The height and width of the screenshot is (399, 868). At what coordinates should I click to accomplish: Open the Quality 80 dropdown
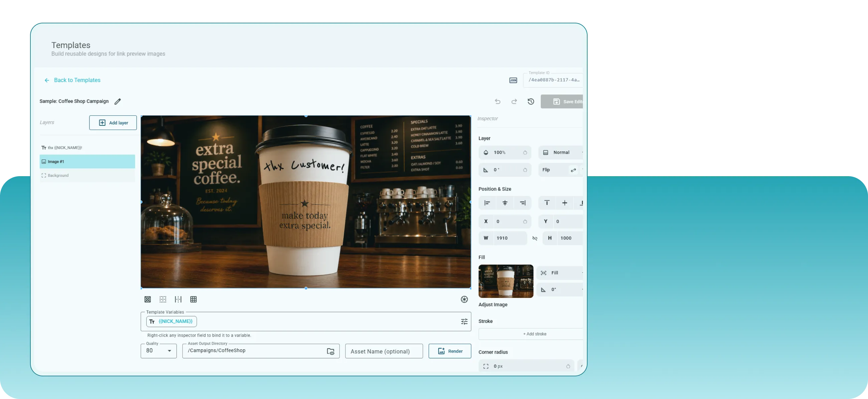[x=159, y=351]
